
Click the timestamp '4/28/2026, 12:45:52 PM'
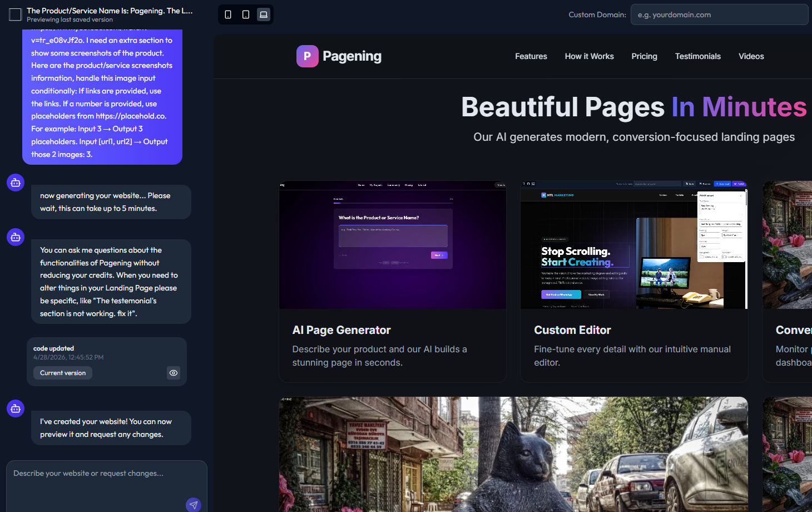[68, 357]
